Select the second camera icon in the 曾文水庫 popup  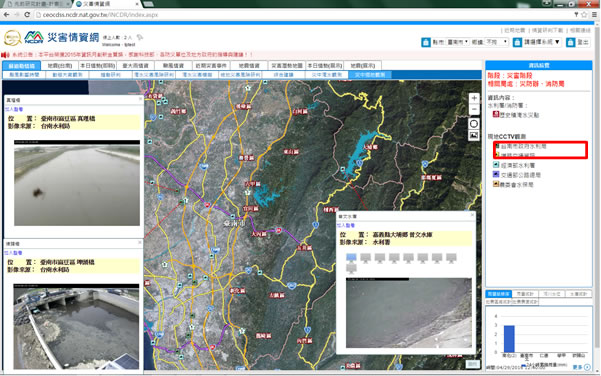365,258
